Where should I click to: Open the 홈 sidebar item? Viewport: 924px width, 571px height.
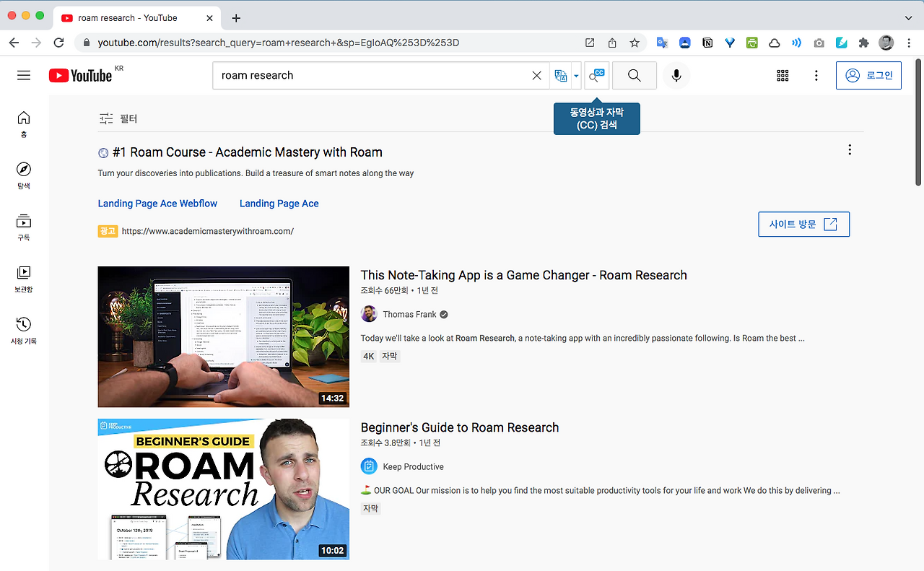(24, 124)
